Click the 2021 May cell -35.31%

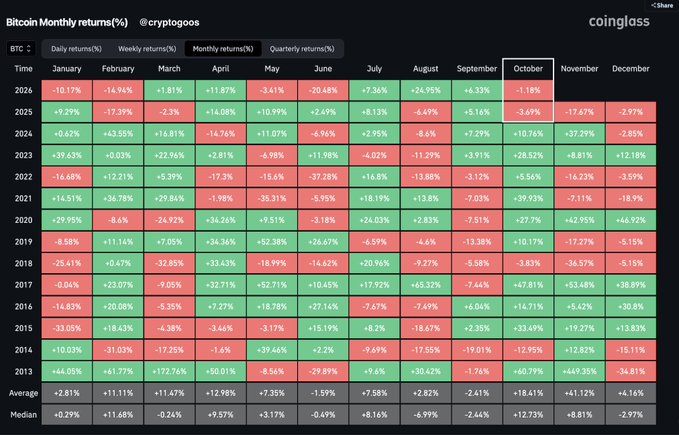point(272,199)
